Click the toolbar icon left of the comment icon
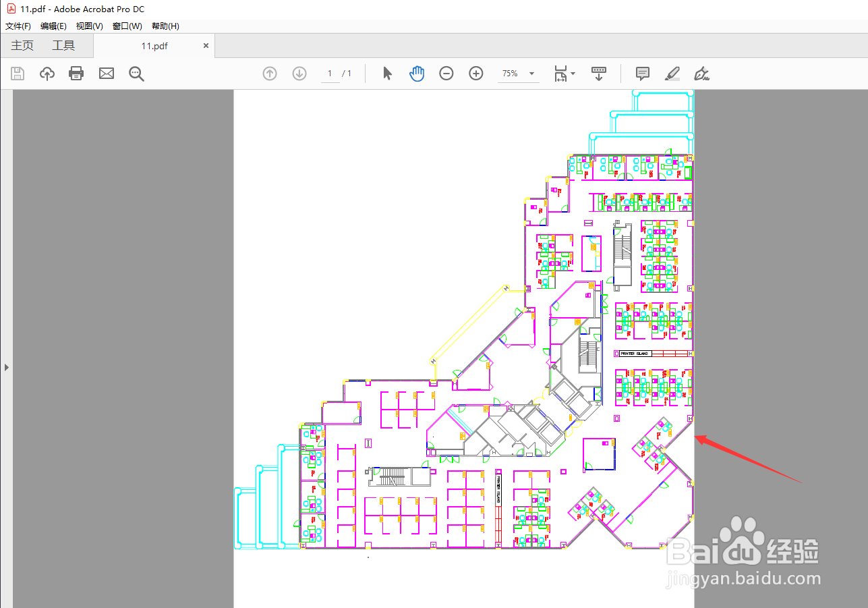868x608 pixels. (x=598, y=74)
